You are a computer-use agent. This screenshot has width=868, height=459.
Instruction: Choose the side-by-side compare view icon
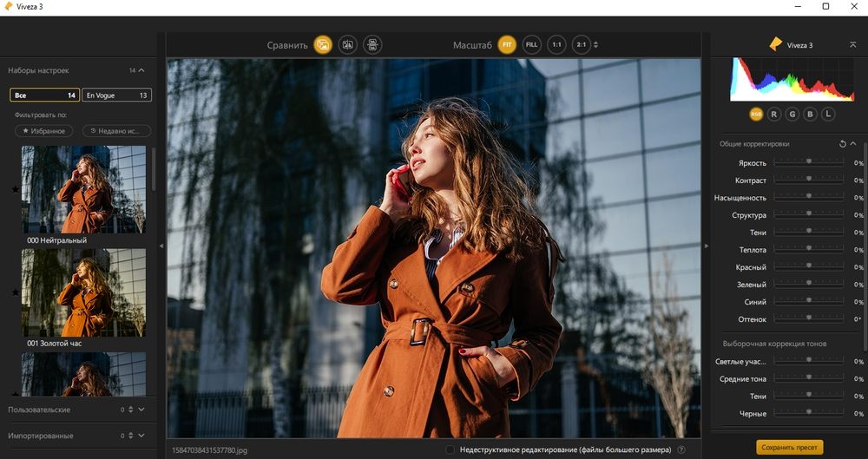coord(372,44)
